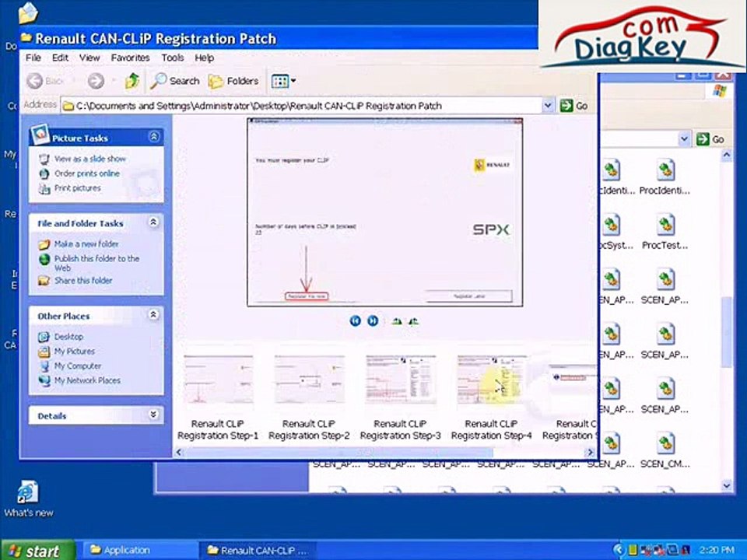Image resolution: width=747 pixels, height=560 pixels.
Task: Go back using the Back toolbar button
Action: tap(45, 81)
